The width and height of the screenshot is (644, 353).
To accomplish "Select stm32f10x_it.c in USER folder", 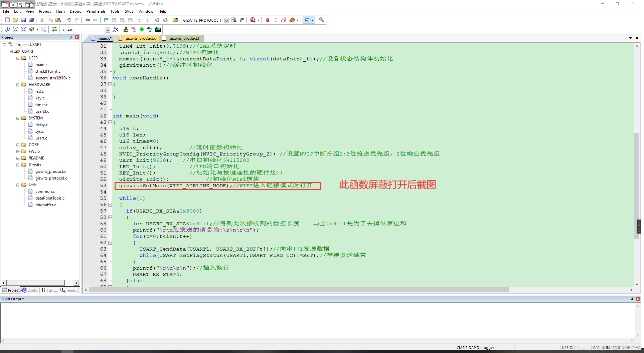I will [48, 71].
